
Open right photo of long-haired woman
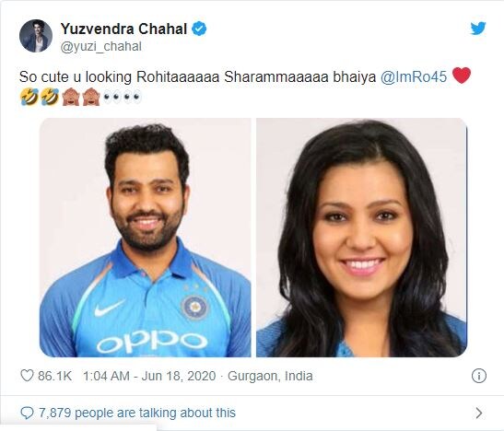[x=361, y=238]
